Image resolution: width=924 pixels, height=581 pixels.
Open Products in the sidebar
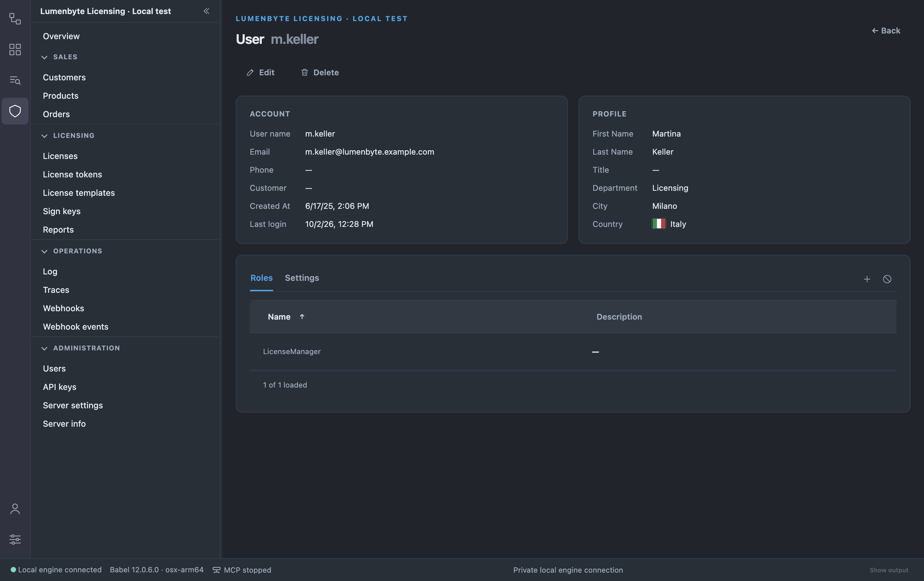click(61, 96)
